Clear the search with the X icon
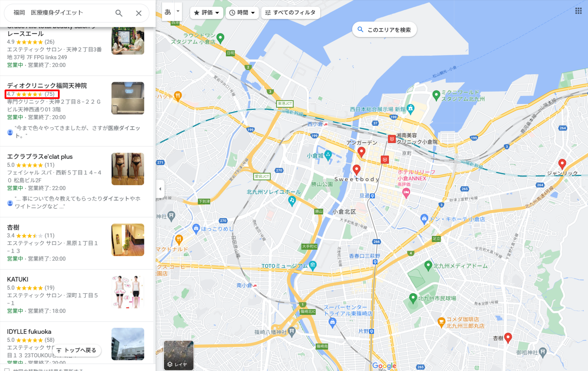This screenshot has height=371, width=588. coord(139,13)
